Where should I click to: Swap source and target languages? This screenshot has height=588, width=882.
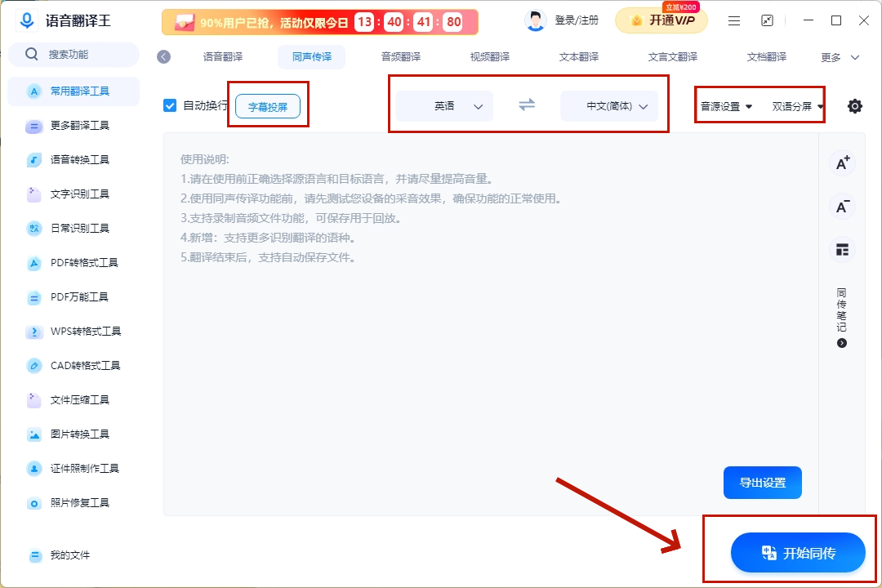527,105
